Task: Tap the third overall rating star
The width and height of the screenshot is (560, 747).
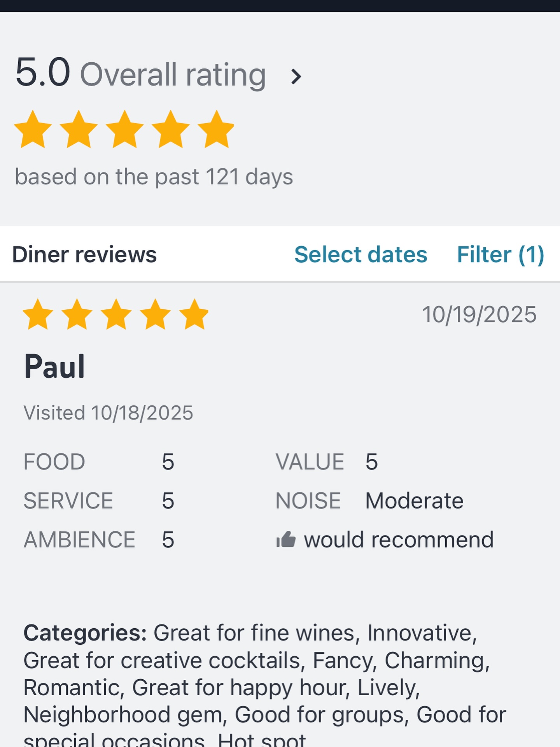Action: coord(125,129)
